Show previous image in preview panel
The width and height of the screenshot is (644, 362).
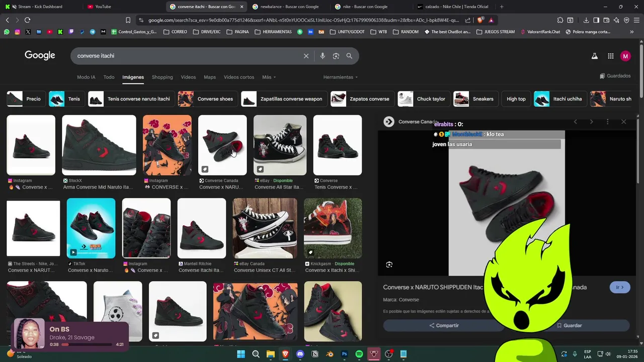[576, 122]
